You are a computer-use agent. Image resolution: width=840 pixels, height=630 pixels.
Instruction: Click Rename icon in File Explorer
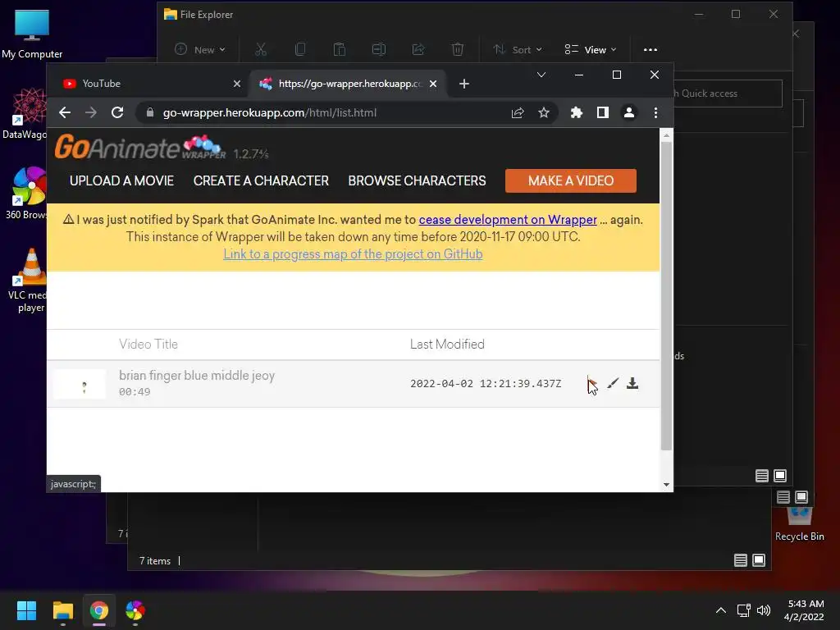tap(379, 50)
